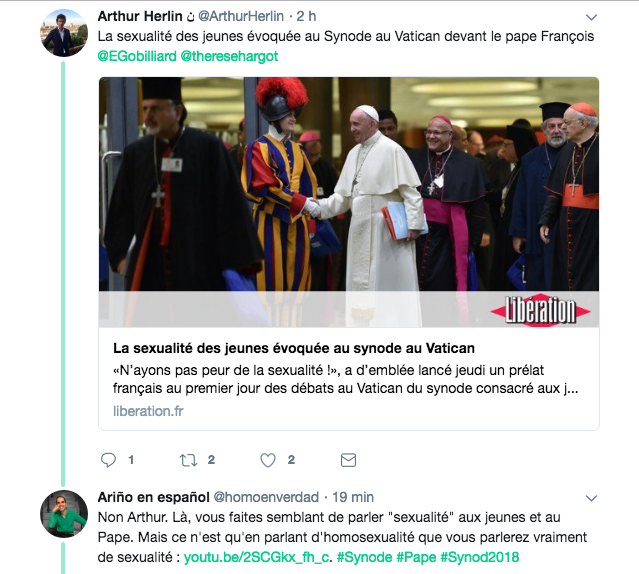Open the '19 min' timestamp of reply

tap(353, 497)
